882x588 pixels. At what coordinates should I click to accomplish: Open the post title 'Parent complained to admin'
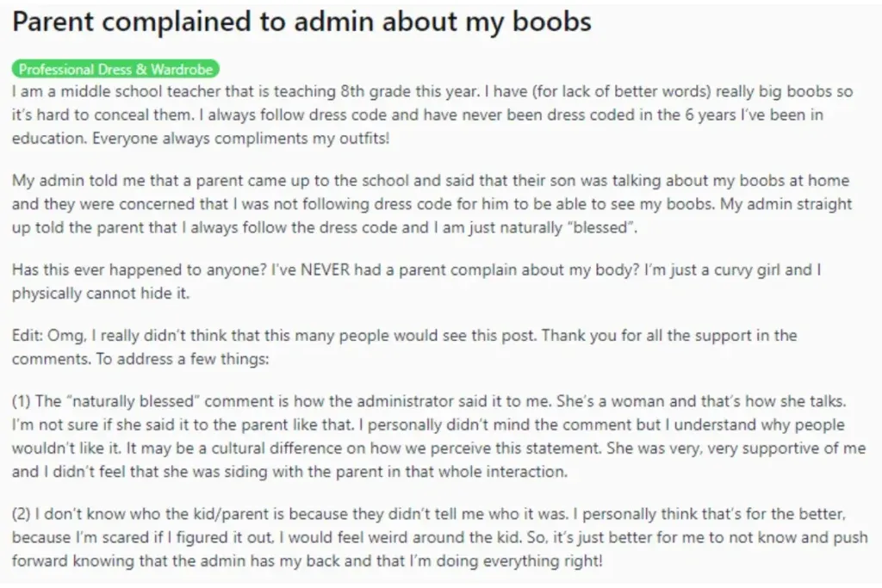[302, 22]
